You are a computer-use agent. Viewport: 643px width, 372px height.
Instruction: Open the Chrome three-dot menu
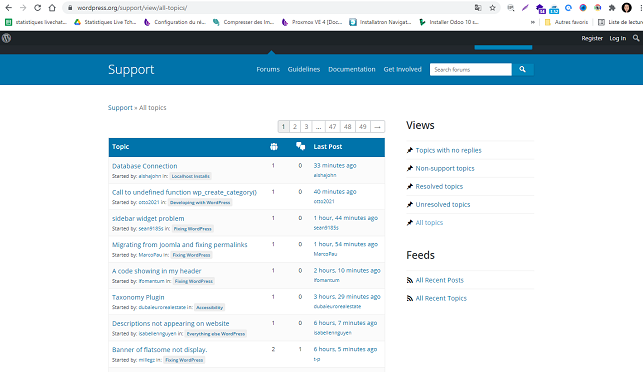pos(640,8)
